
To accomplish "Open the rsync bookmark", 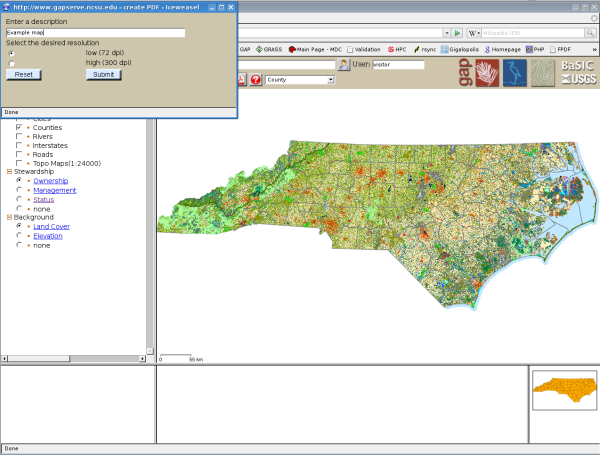I will 425,49.
